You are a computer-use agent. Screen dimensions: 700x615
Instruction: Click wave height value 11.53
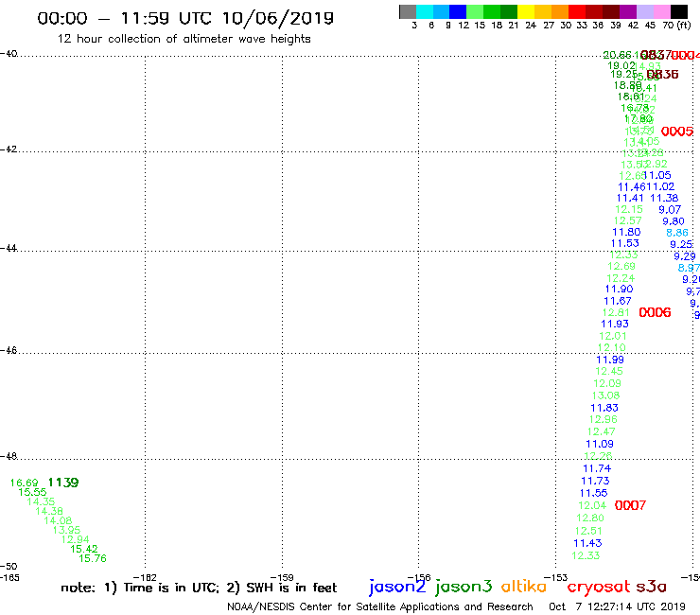(x=625, y=243)
